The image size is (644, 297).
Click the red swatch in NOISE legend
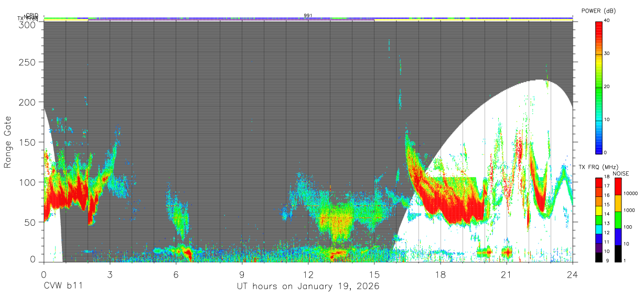point(617,186)
